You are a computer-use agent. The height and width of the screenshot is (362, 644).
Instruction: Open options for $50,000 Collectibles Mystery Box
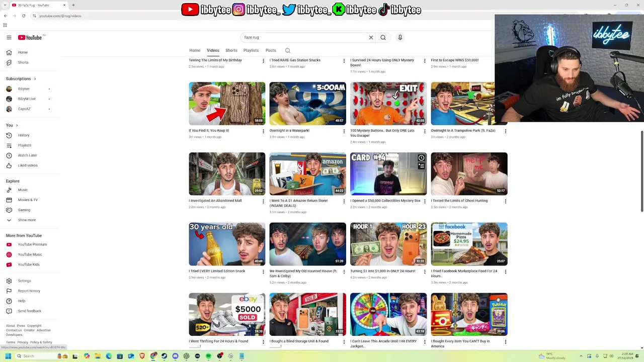click(425, 202)
